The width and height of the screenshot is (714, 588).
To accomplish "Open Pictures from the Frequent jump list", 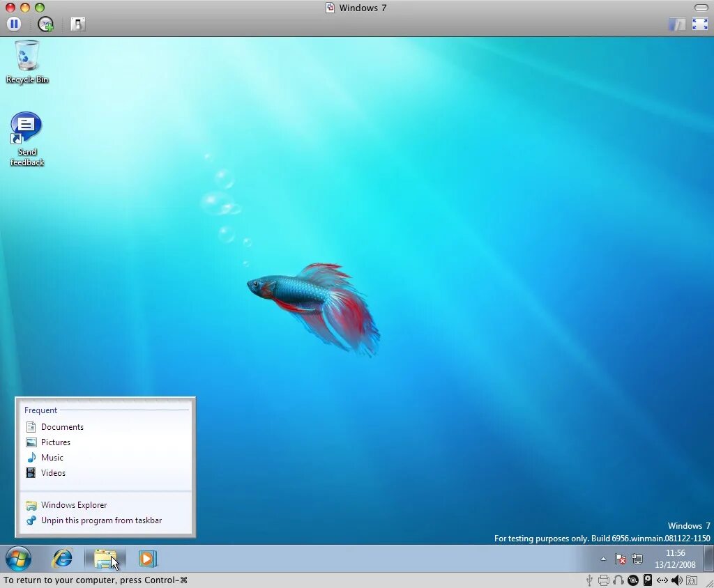I will [106, 442].
